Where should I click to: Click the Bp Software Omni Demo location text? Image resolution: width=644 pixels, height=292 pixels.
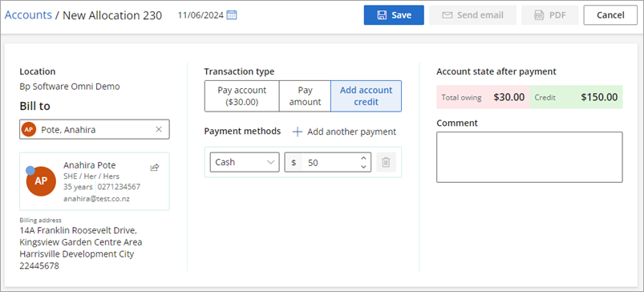coord(70,87)
